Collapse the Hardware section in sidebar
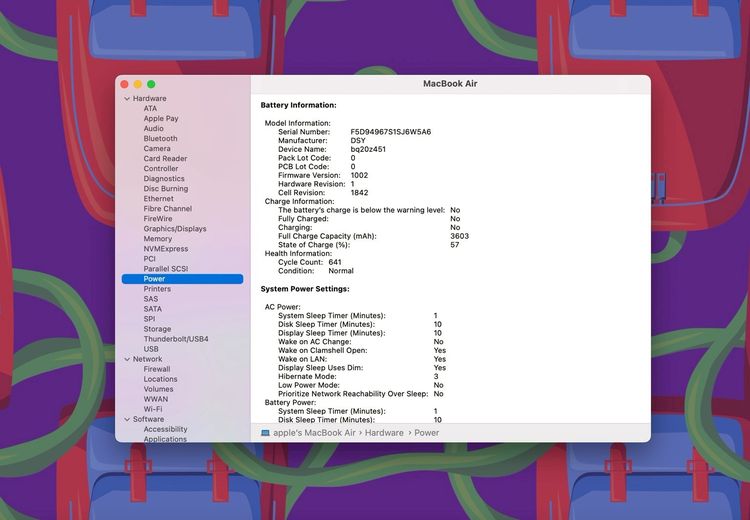This screenshot has height=520, width=750. [x=127, y=99]
